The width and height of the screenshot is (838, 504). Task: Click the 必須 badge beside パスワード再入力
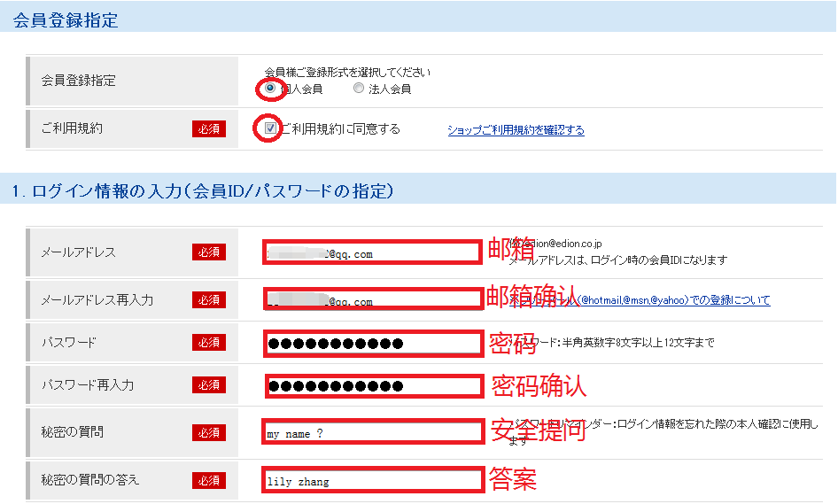209,385
